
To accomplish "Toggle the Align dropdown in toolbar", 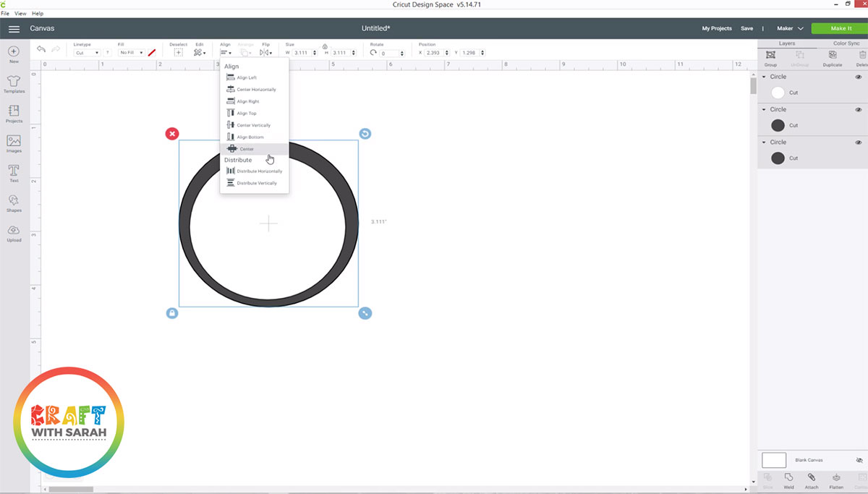I will [226, 53].
